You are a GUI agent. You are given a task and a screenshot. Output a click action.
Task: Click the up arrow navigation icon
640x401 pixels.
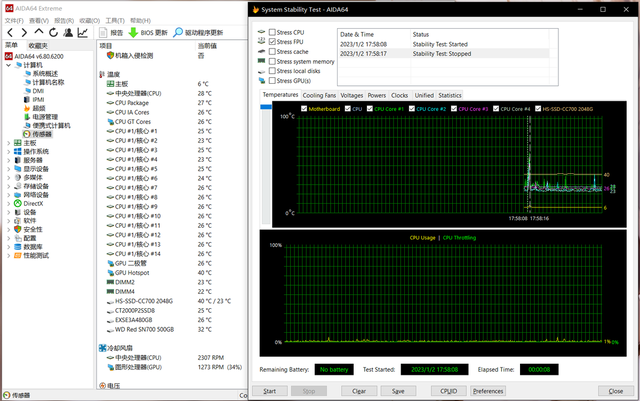click(39, 32)
